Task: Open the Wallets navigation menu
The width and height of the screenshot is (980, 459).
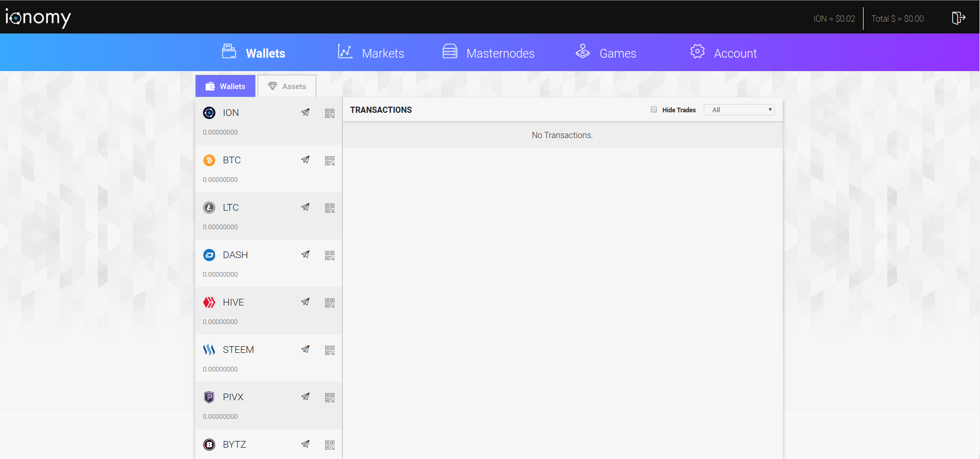Action: coord(254,53)
